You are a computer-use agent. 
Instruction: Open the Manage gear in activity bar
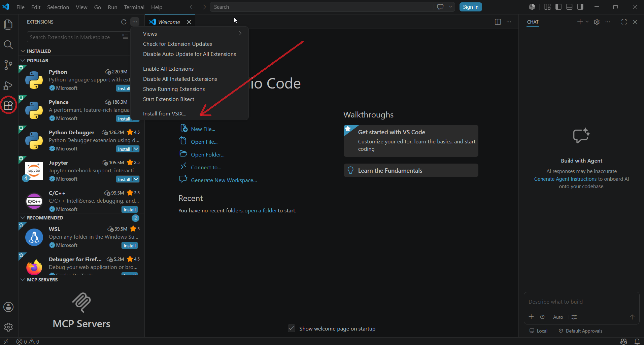(x=8, y=327)
